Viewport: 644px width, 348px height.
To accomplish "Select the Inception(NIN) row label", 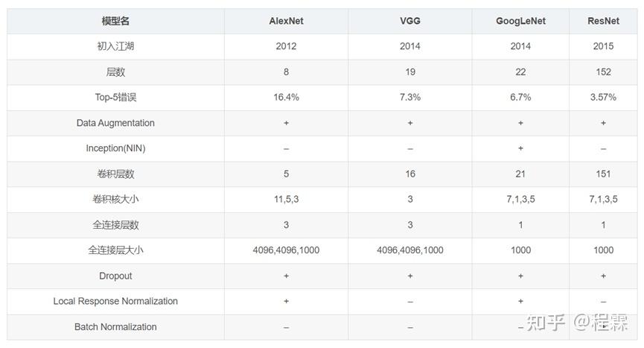I will coord(115,148).
